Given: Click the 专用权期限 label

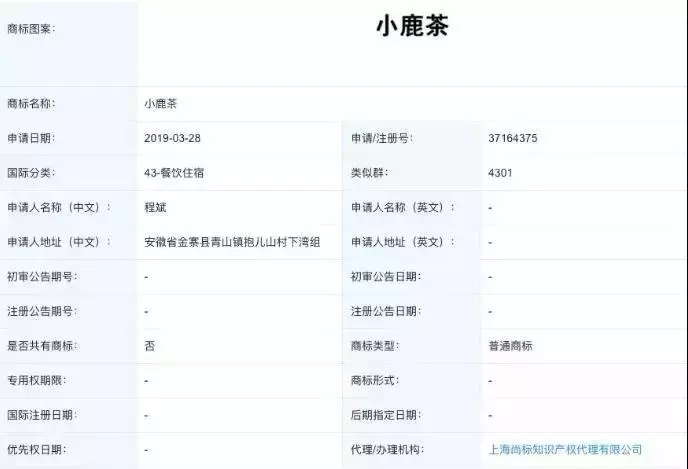Looking at the screenshot, I should [x=36, y=380].
